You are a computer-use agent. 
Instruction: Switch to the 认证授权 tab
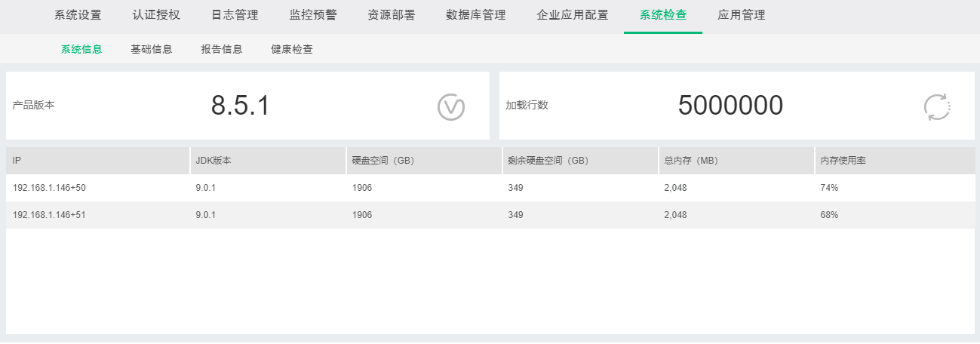tap(156, 15)
